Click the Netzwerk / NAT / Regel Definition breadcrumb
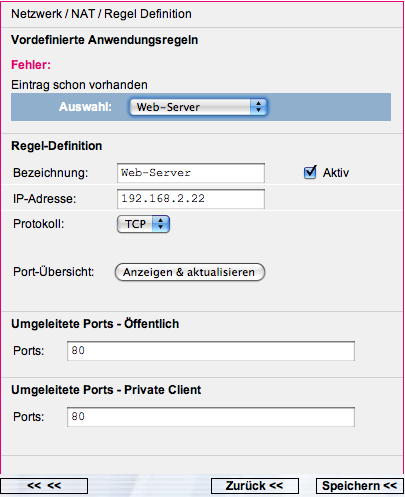 [101, 14]
